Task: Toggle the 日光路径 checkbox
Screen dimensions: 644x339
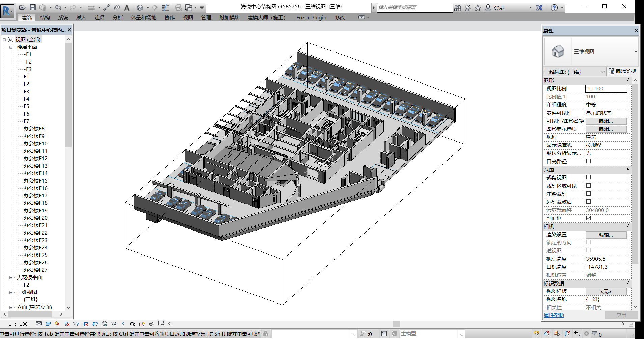Action: coord(588,161)
